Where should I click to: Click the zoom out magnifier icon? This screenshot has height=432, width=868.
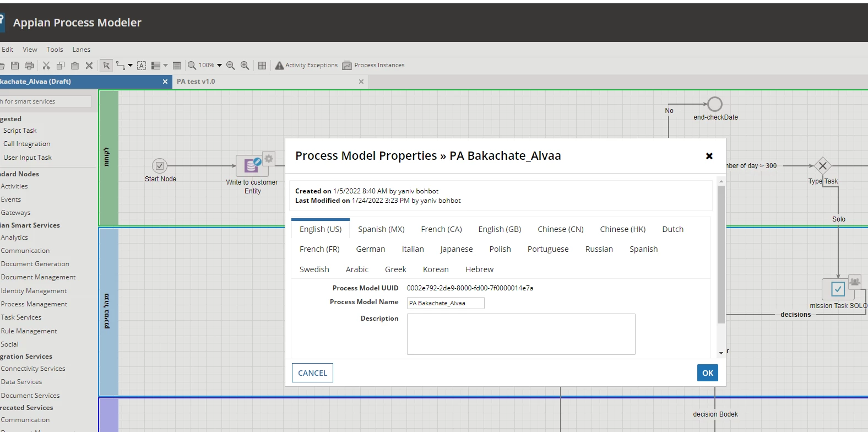[x=231, y=66]
